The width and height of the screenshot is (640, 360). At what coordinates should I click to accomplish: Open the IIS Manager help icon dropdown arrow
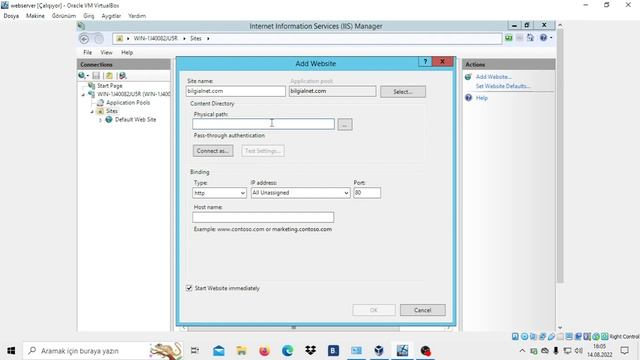pyautogui.click(x=551, y=38)
